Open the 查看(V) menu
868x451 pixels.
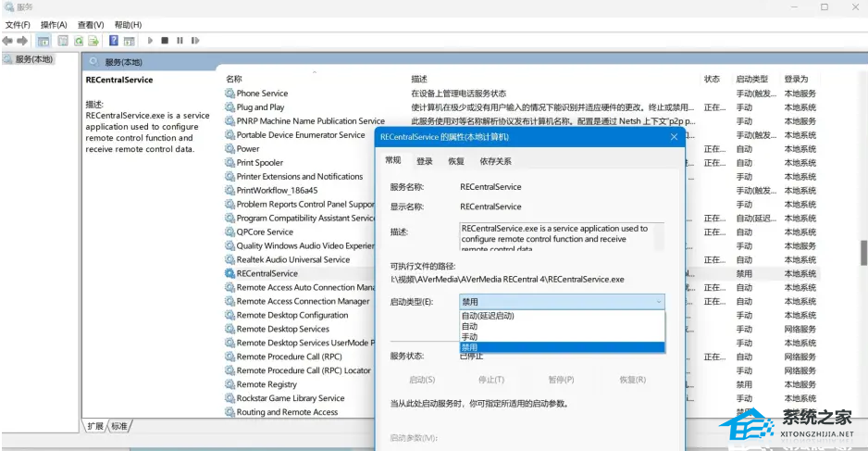[x=91, y=25]
